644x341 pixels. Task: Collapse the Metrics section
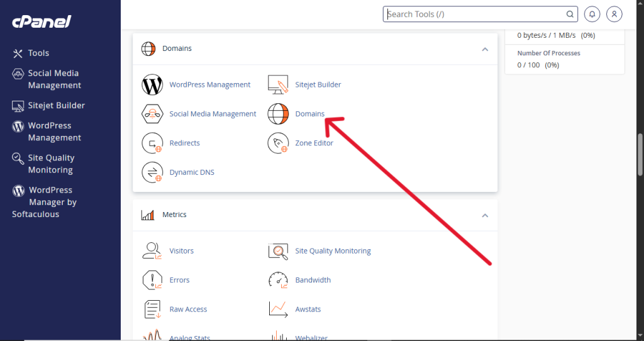coord(485,215)
